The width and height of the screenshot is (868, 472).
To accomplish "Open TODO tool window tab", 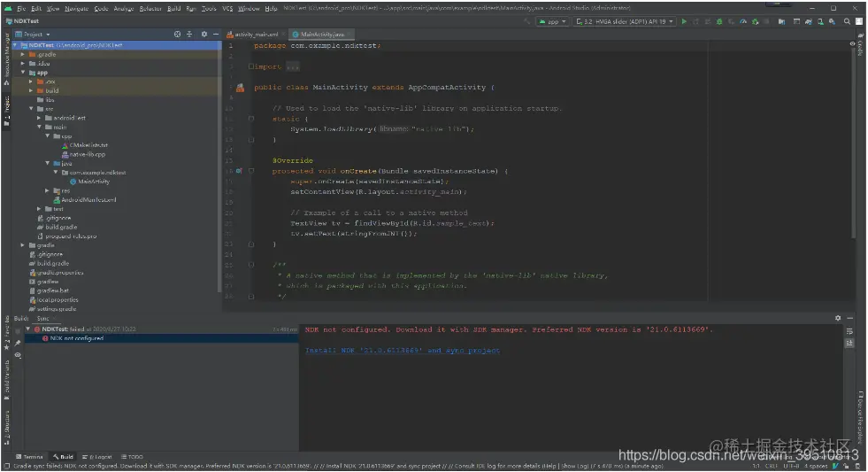I will point(133,457).
